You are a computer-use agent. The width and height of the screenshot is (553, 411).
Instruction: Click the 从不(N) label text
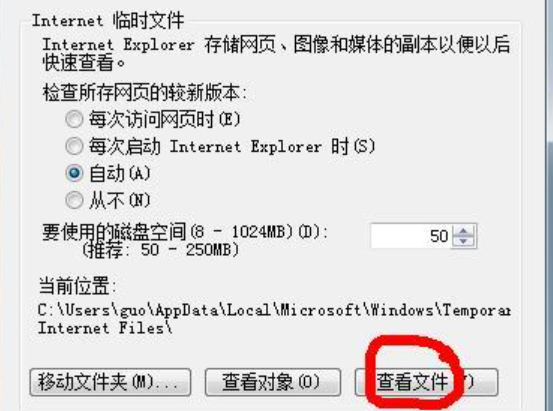tap(120, 200)
